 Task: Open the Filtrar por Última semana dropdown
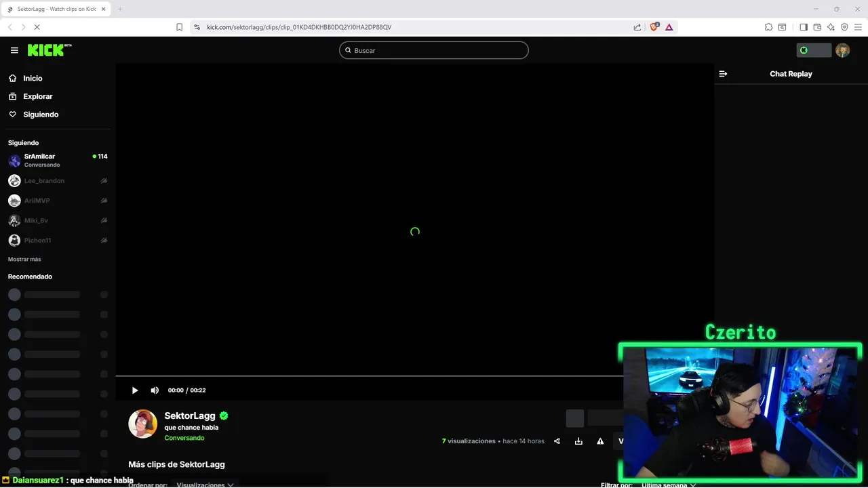(x=668, y=485)
